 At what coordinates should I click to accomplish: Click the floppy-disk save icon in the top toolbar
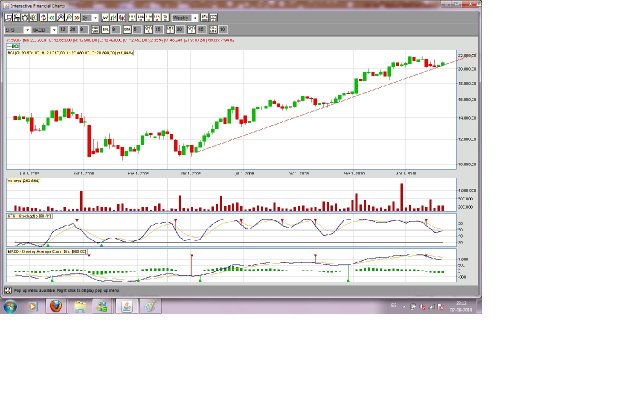17,18
